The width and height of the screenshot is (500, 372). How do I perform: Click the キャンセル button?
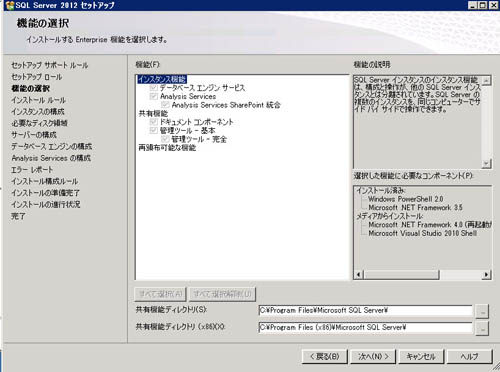421,357
